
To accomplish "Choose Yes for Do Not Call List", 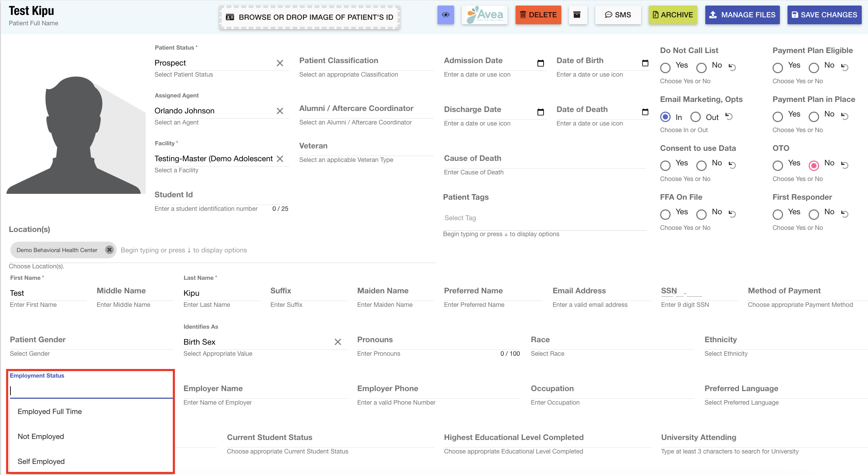I will (x=665, y=68).
